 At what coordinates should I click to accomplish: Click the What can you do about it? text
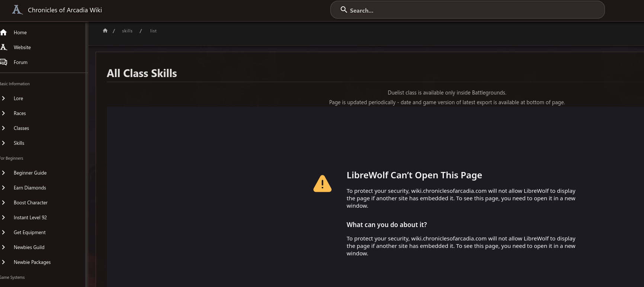click(387, 225)
